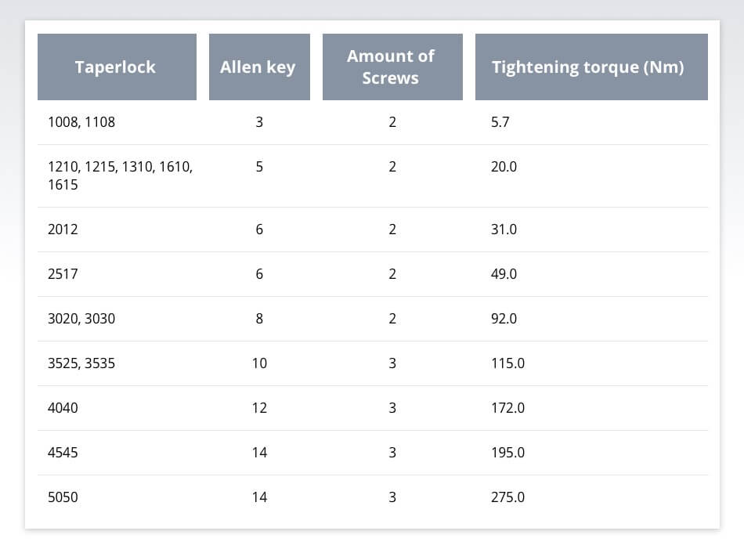Viewport: 744px width, 560px height.
Task: Click the 2012 taperlock entry
Action: [x=63, y=229]
